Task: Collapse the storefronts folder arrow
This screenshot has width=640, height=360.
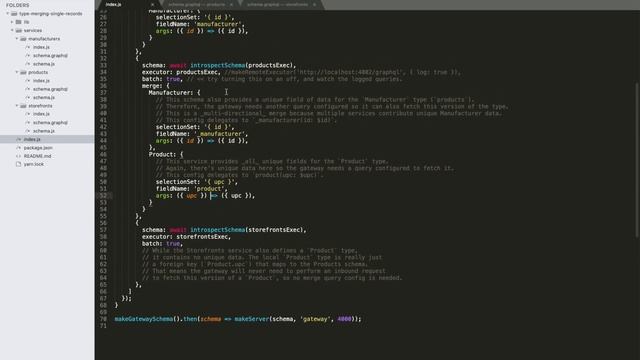Action: pos(17,106)
